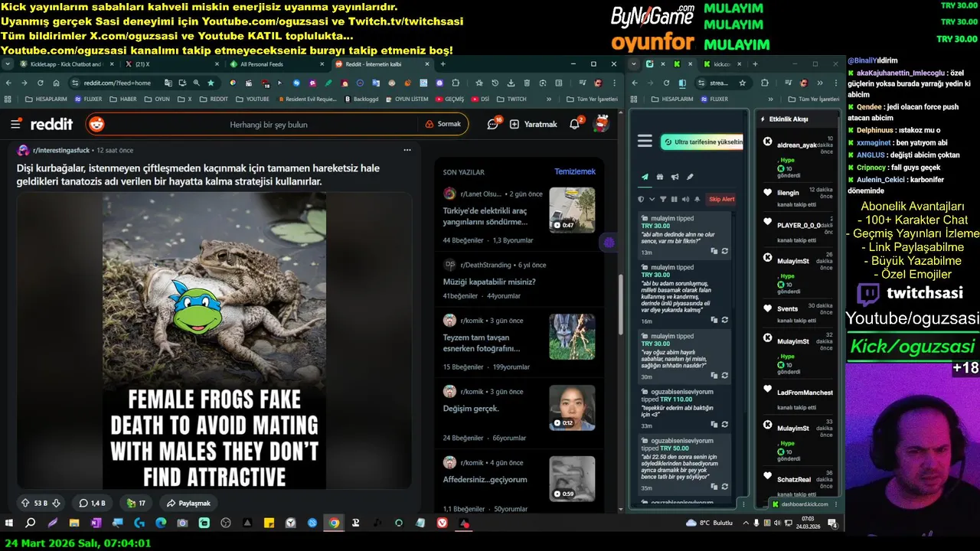Click the Reddit logo
Image resolution: width=980 pixels, height=551 pixels.
click(51, 124)
